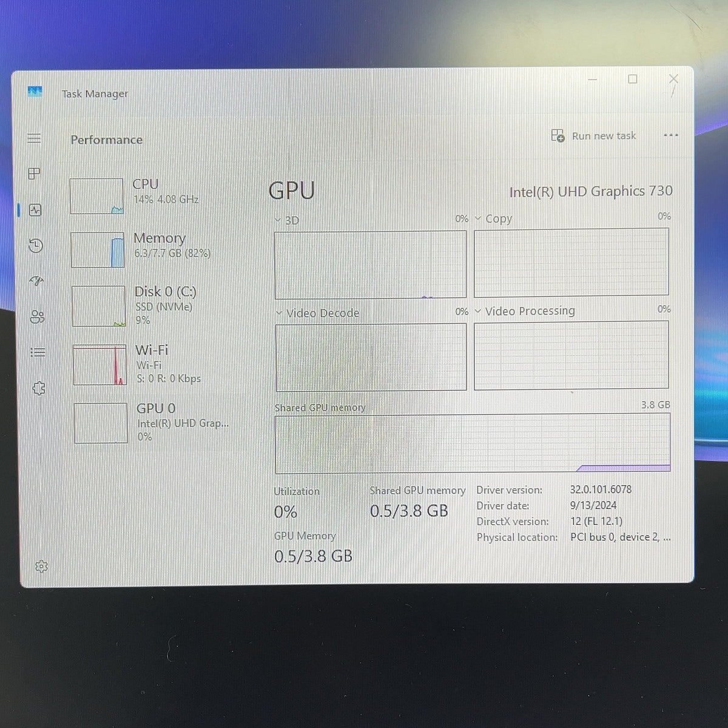Click the DirectX version 12 (FL 12.1) value
The width and height of the screenshot is (728, 728).
coord(596,521)
